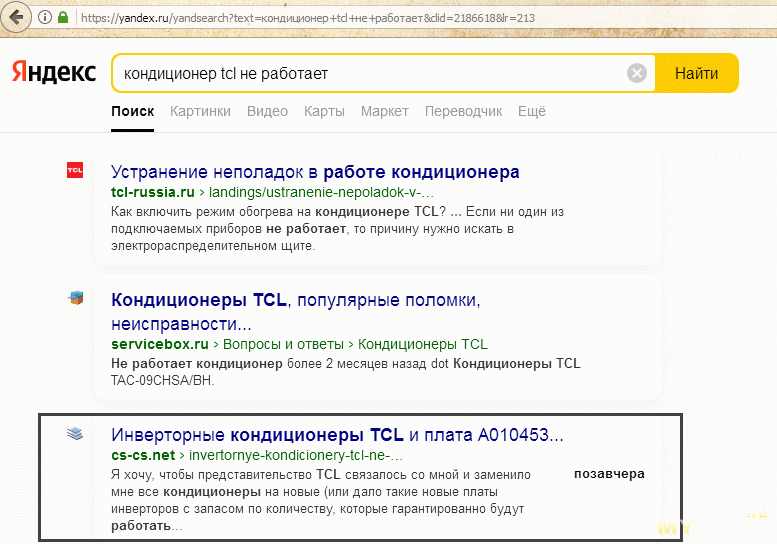777x544 pixels.
Task: Switch to the Видео tab
Action: tap(267, 111)
